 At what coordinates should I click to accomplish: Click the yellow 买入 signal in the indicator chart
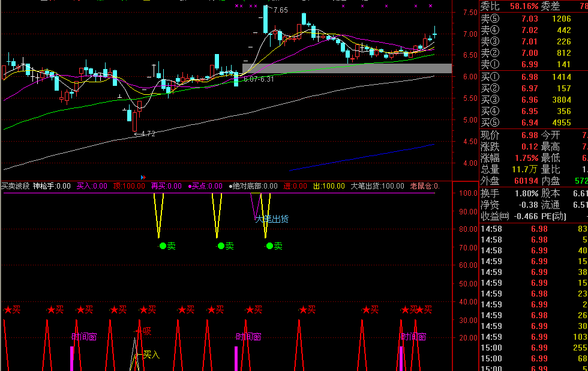click(x=151, y=355)
